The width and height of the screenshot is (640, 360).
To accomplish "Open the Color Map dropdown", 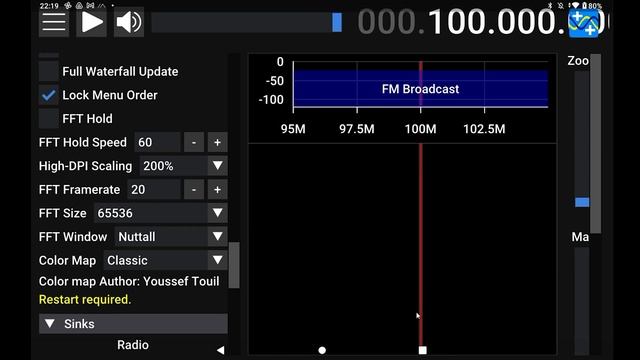I will [165, 260].
